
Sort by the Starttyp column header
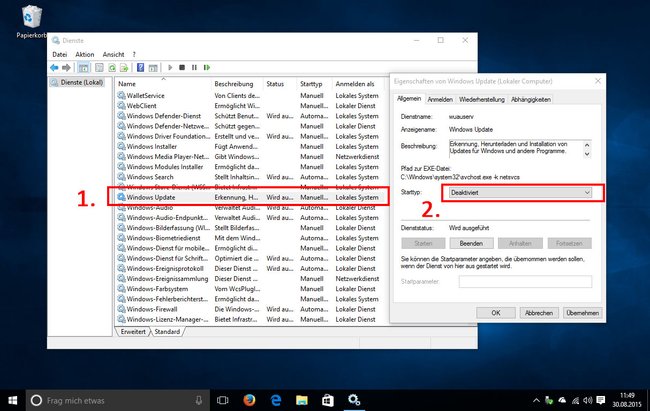click(x=315, y=84)
